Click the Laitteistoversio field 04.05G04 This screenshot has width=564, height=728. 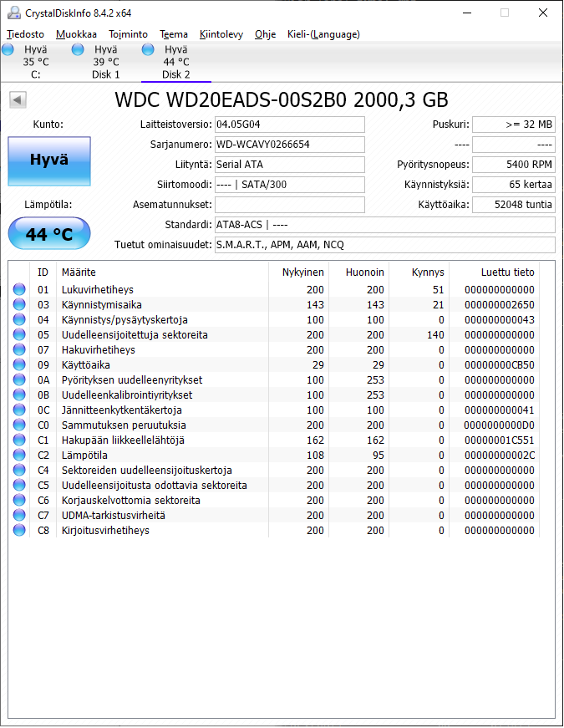(x=290, y=125)
